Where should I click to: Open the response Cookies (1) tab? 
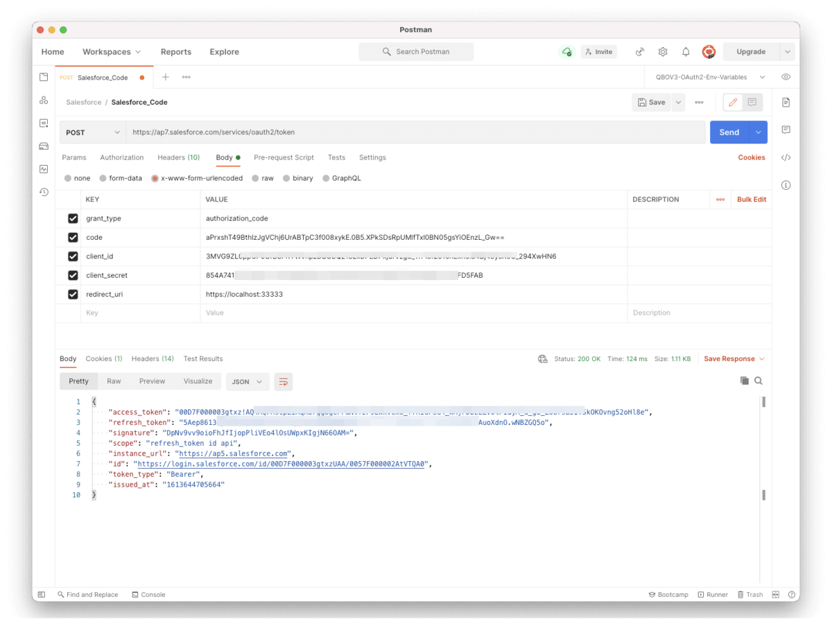pos(104,359)
